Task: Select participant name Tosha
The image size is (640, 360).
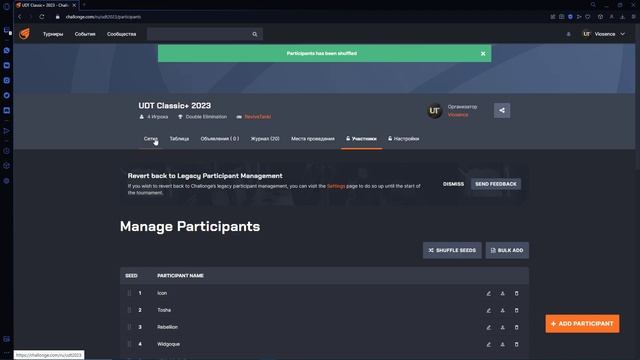Action: pos(164,310)
